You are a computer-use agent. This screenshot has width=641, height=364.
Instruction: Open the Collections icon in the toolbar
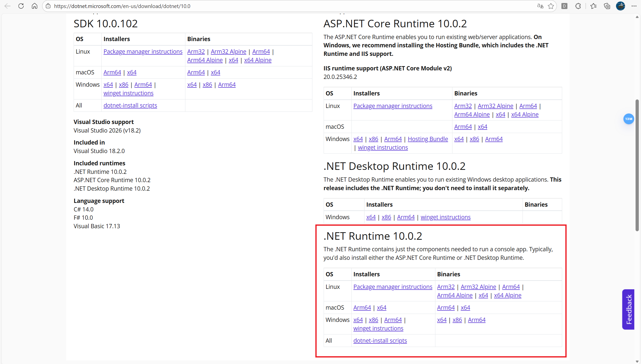(607, 6)
